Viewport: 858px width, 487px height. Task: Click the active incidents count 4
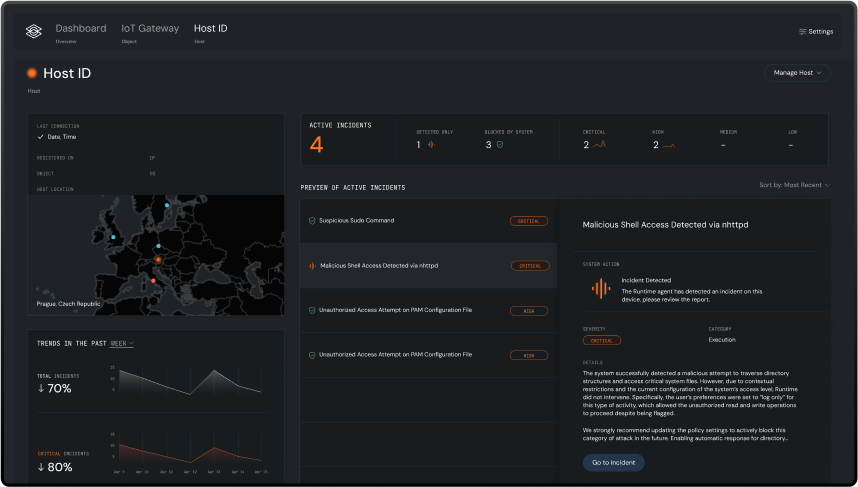tap(317, 145)
